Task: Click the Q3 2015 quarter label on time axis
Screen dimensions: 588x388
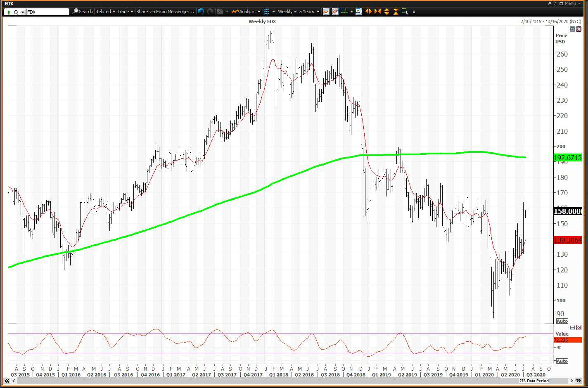Action: 20,375
